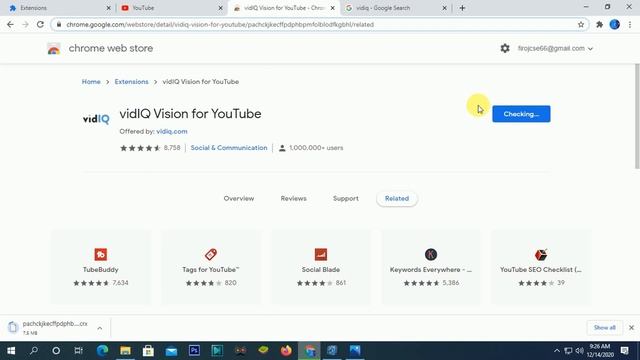This screenshot has height=360, width=640.
Task: Click the Keywords Everywhere icon
Action: pyautogui.click(x=431, y=254)
